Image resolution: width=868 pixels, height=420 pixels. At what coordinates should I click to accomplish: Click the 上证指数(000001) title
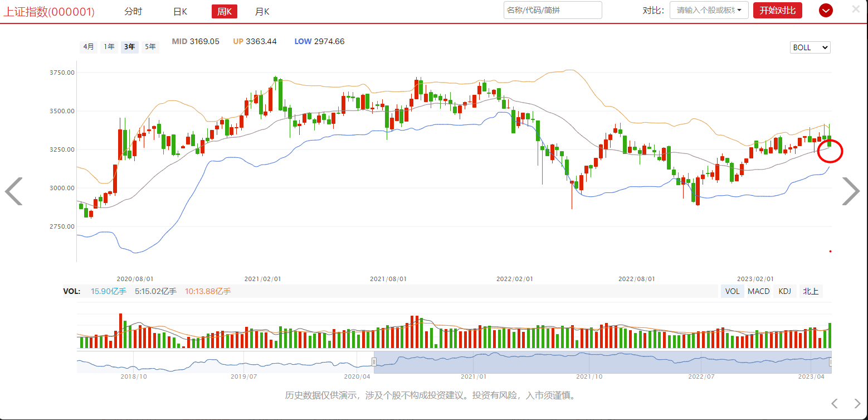tap(49, 12)
